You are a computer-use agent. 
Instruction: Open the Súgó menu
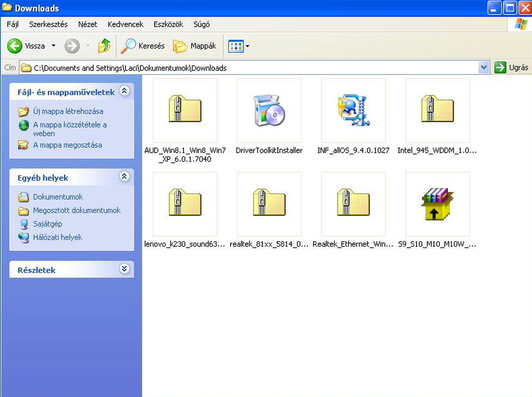[x=202, y=24]
